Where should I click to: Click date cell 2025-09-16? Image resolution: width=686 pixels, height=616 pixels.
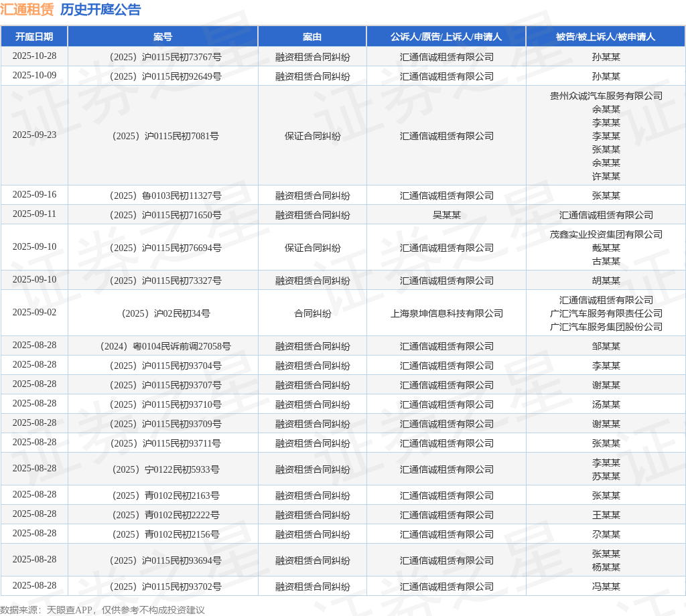pos(34,194)
